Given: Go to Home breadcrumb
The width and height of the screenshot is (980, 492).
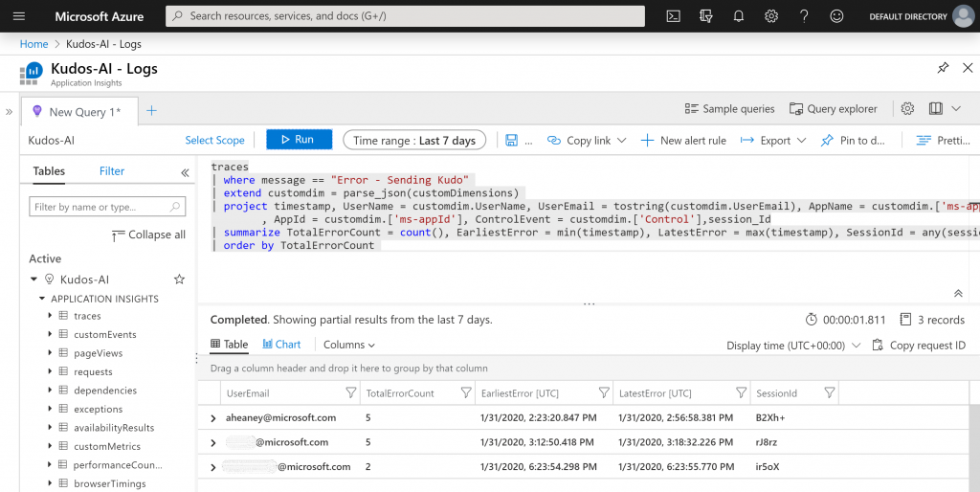Looking at the screenshot, I should click(33, 44).
